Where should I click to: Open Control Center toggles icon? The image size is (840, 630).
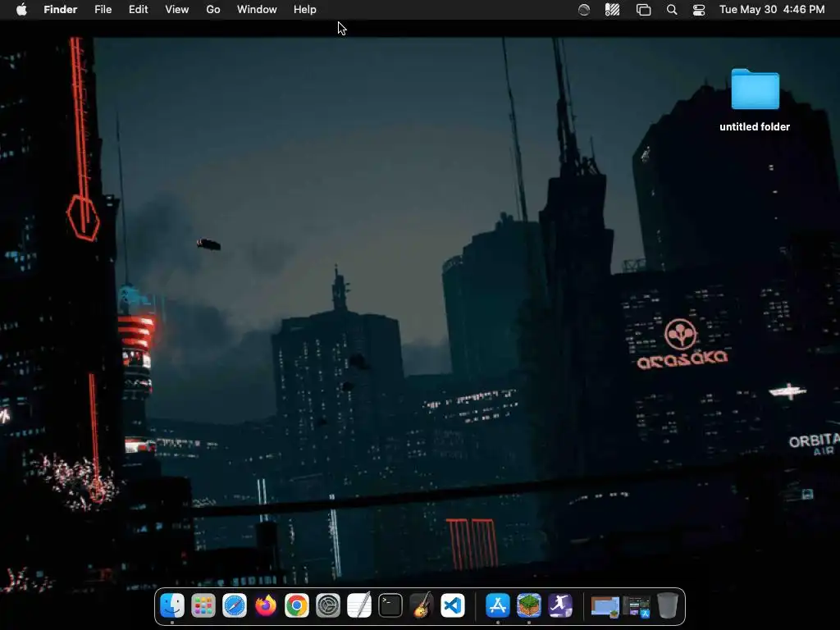coord(699,10)
